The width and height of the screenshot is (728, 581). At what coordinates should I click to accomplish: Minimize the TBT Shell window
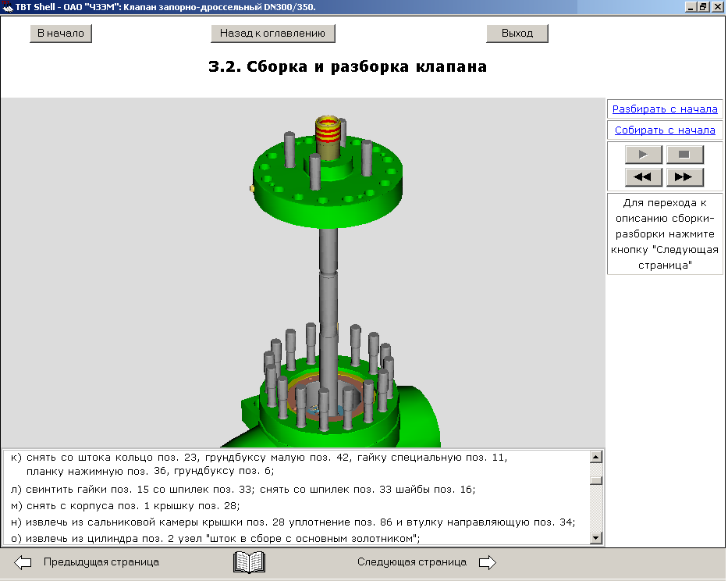[691, 7]
